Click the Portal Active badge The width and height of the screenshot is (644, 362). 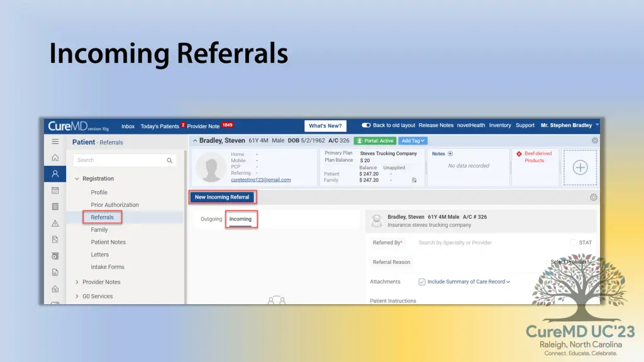[375, 141]
